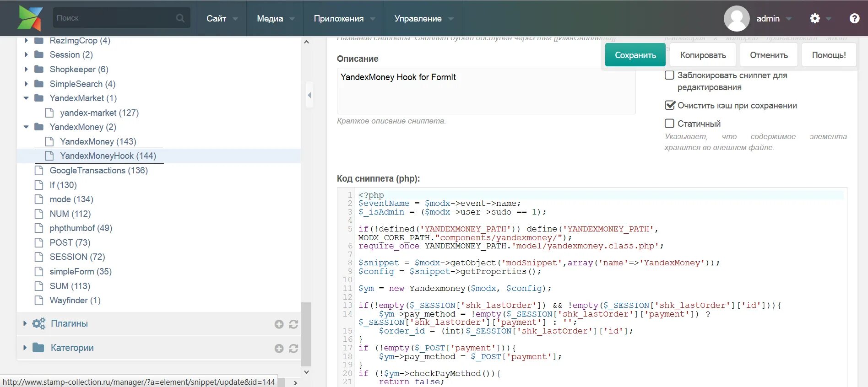Viewport: 868px width, 387px height.
Task: Click the YandexMoneyHook file icon
Action: (49, 156)
